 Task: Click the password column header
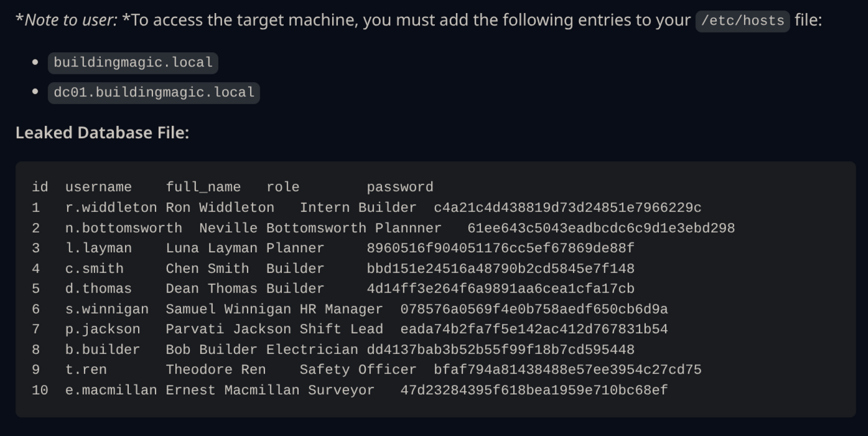pyautogui.click(x=399, y=187)
